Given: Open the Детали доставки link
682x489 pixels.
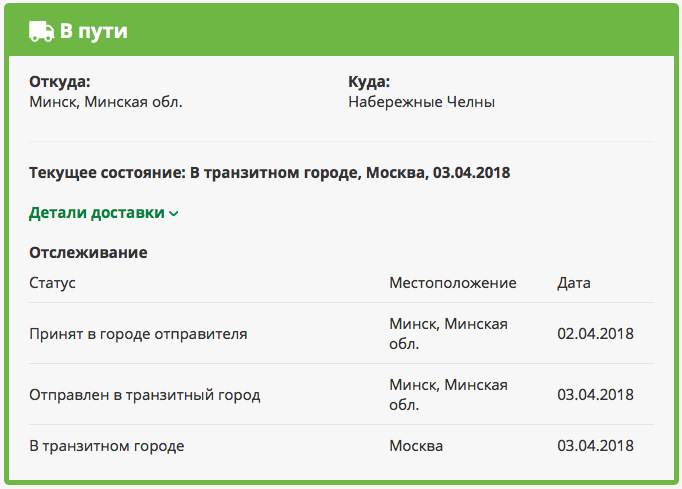Looking at the screenshot, I should (97, 212).
